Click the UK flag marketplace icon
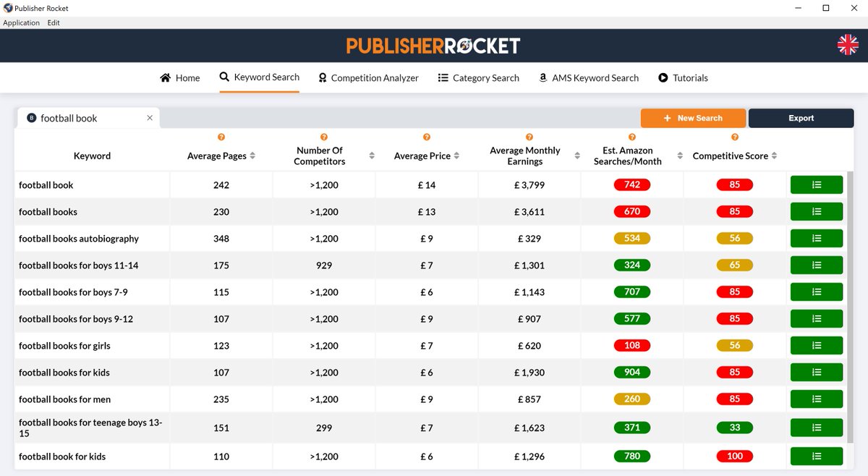 (x=848, y=45)
